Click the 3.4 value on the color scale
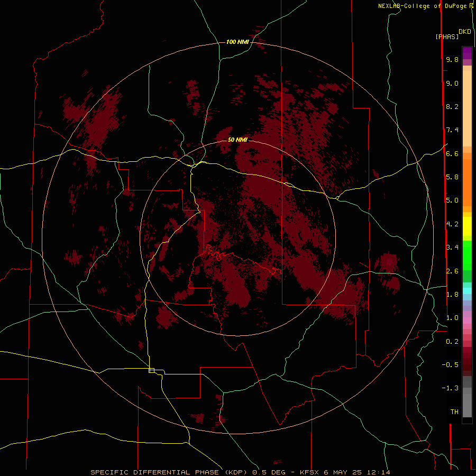The width and height of the screenshot is (476, 476). point(452,248)
